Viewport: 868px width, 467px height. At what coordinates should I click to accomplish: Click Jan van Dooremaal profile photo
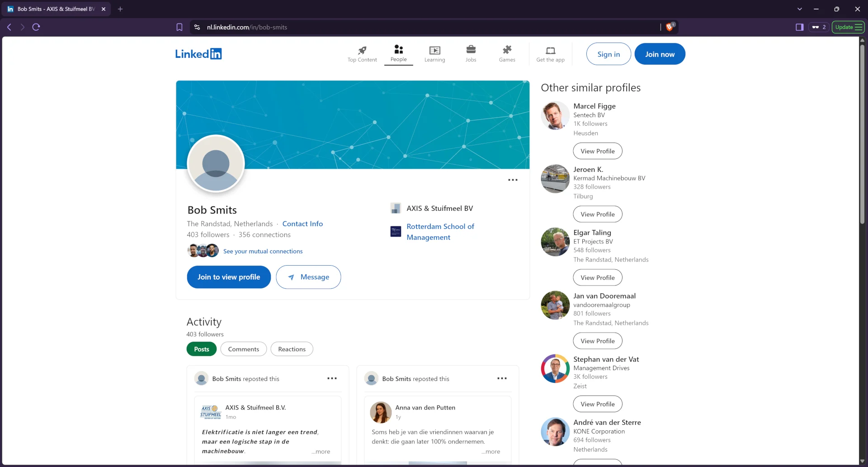[555, 305]
